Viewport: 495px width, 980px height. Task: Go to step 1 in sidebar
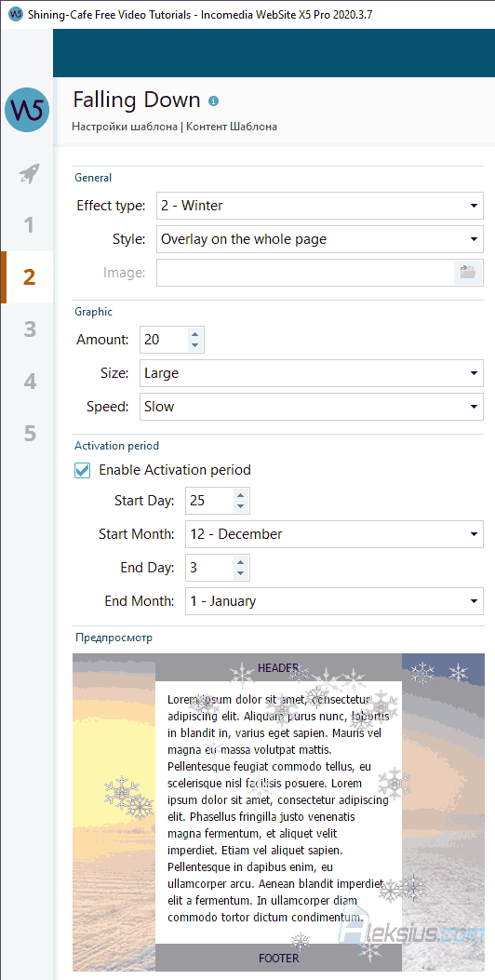28,225
